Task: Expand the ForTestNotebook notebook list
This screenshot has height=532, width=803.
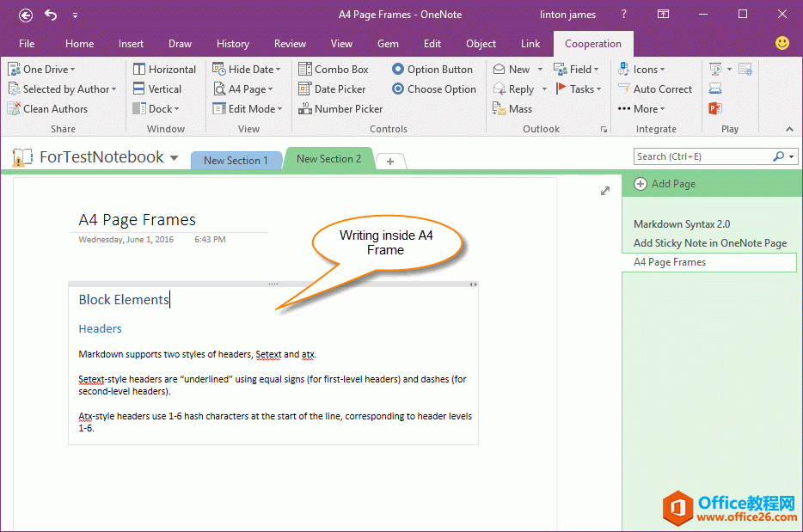Action: point(174,158)
